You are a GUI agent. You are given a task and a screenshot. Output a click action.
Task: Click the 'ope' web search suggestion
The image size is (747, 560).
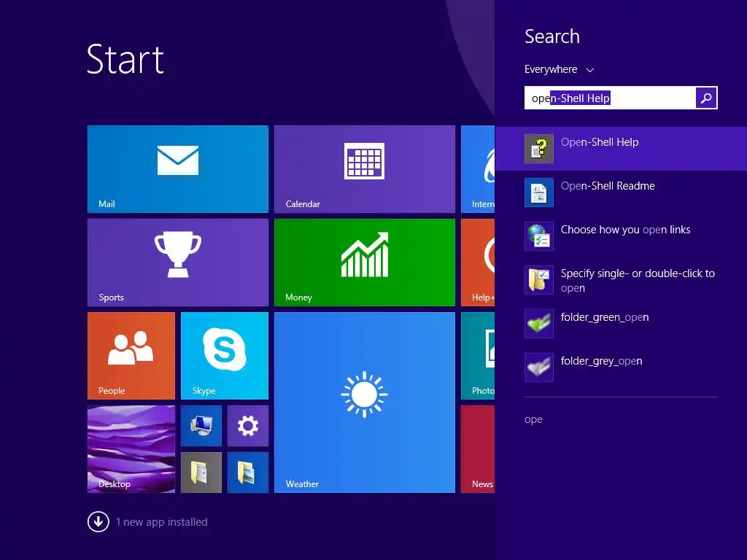coord(533,419)
